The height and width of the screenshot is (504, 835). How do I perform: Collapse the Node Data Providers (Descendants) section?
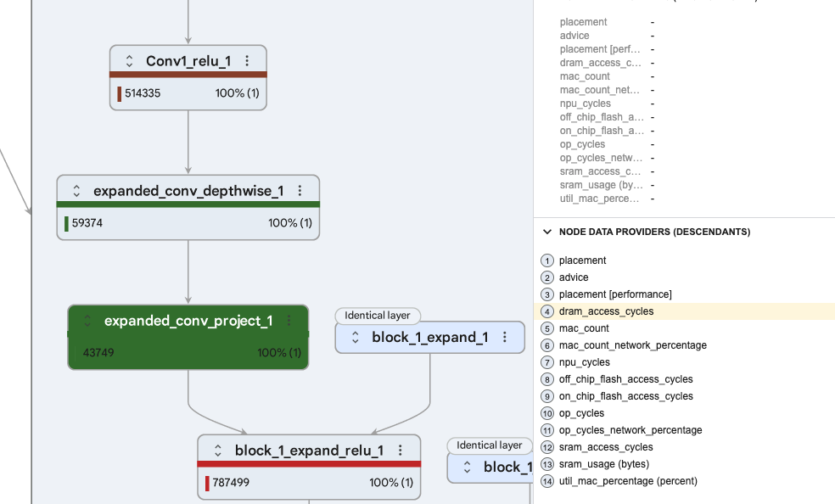(x=546, y=232)
